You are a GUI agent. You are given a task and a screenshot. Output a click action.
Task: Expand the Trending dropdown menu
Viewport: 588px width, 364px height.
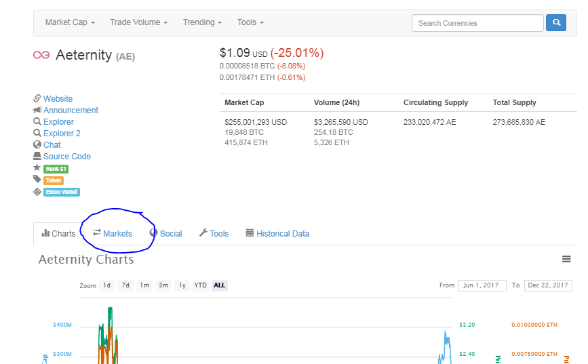202,22
